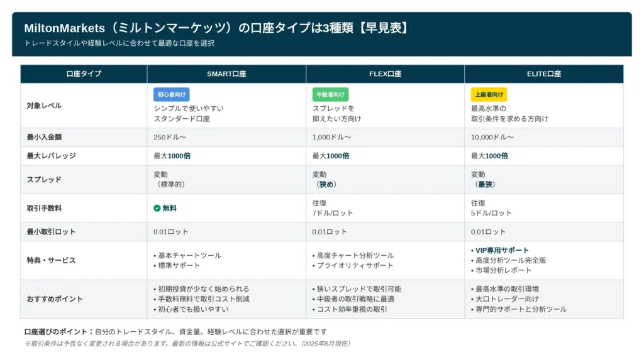Click the "高度チャート分析ツール" bullet
Viewport: 644px width, 362px height.
point(353,255)
